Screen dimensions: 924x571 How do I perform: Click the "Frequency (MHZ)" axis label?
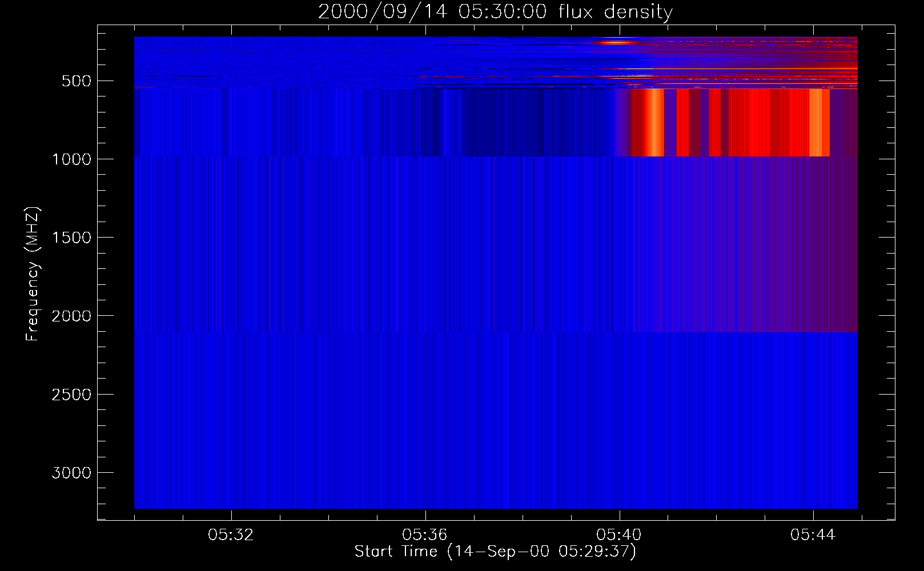tap(33, 274)
